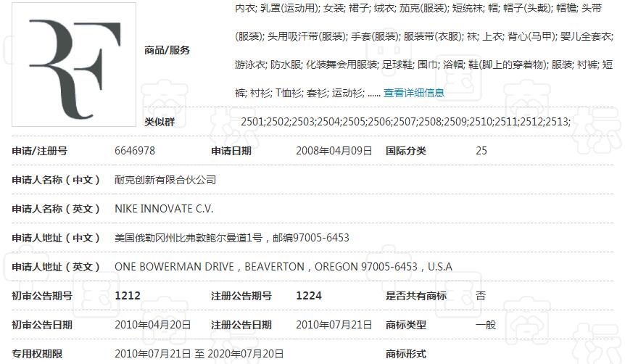Click applicant name 耐克创新有限合伙公司
625x364 pixels.
(165, 180)
